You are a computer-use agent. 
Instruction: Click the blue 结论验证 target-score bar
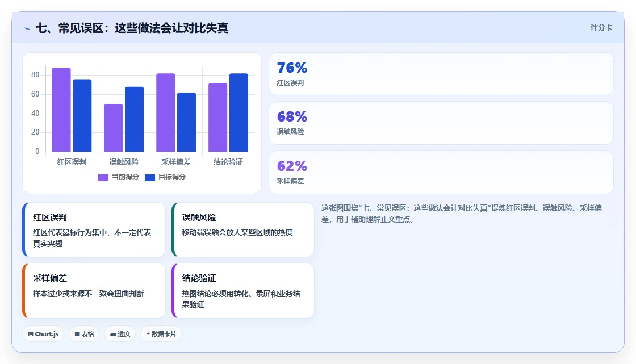coord(238,112)
